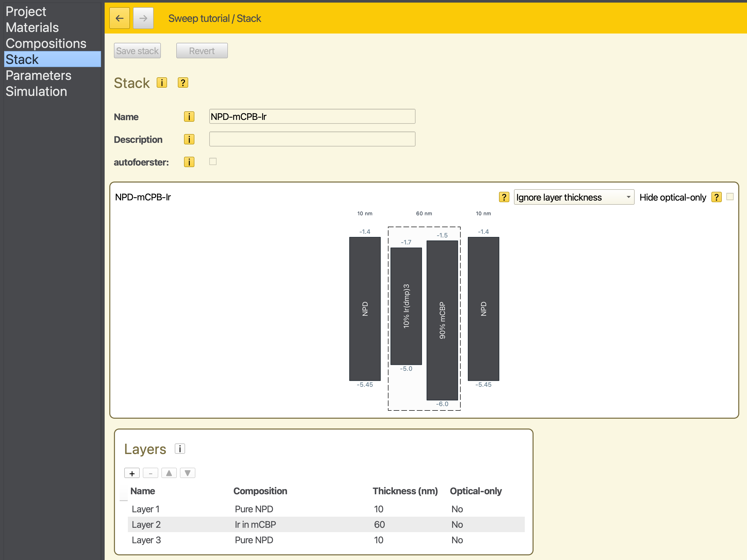Click the Save stack button
Image resolution: width=747 pixels, height=560 pixels.
click(137, 51)
